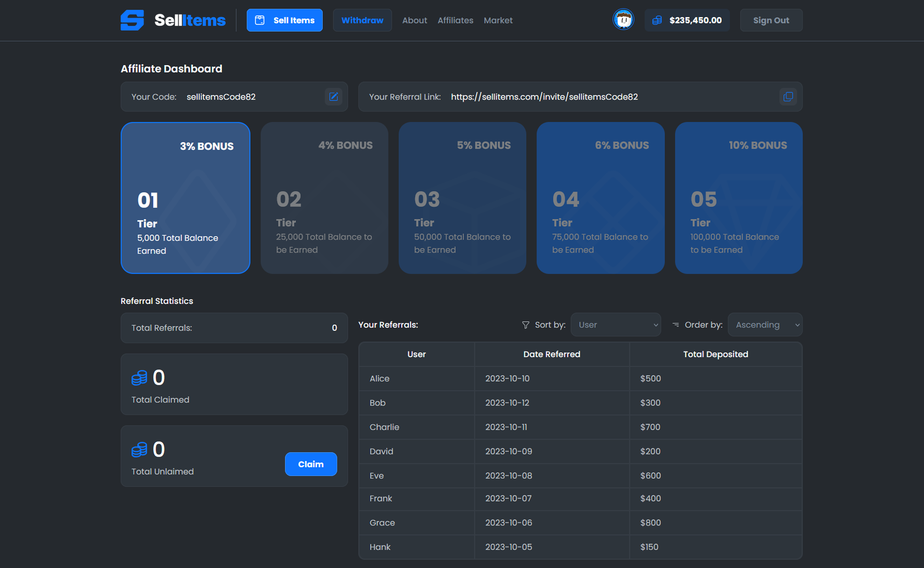Claim unclaimed referral balance
The width and height of the screenshot is (924, 568).
(311, 464)
